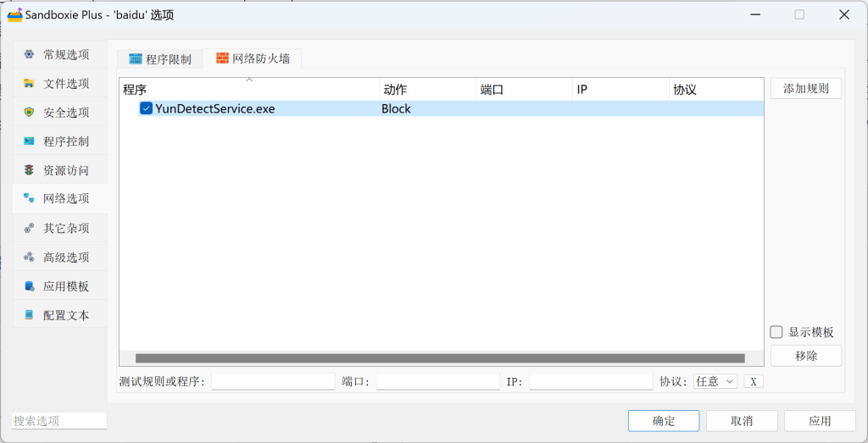Click the 添加规则 button
This screenshot has height=443, width=868.
[x=805, y=89]
